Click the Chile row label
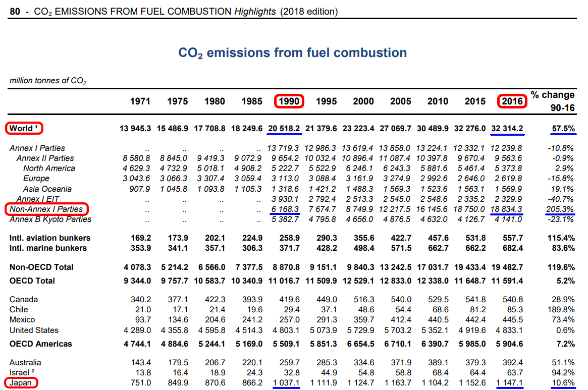This screenshot has height=390, width=588. click(x=19, y=309)
